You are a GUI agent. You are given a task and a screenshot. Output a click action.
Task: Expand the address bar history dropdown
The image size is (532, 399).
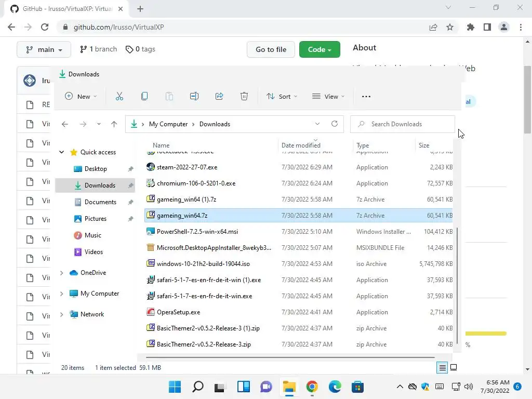(x=317, y=124)
